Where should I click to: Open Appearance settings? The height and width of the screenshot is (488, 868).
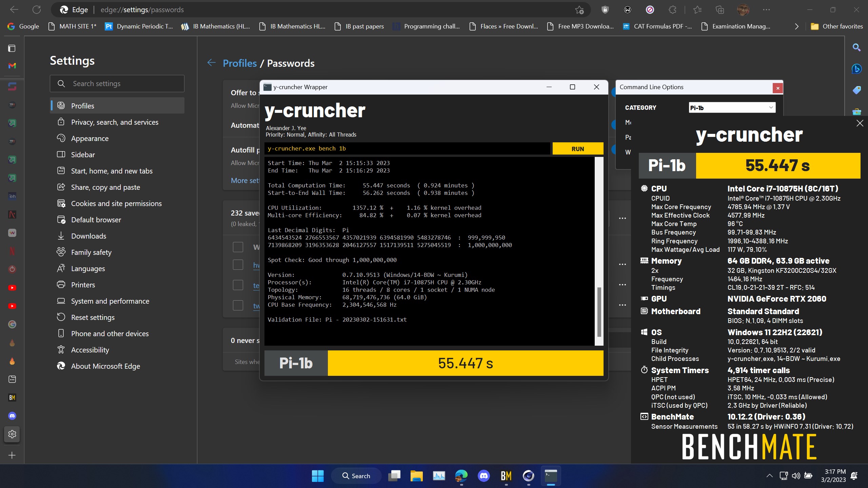point(117,138)
